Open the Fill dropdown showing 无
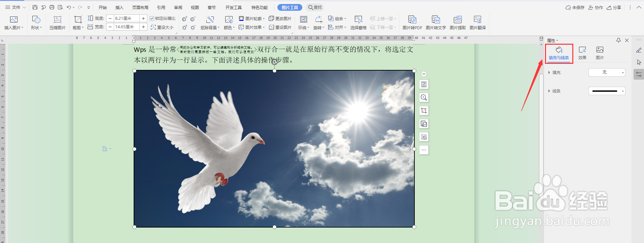644x243 pixels. click(607, 72)
